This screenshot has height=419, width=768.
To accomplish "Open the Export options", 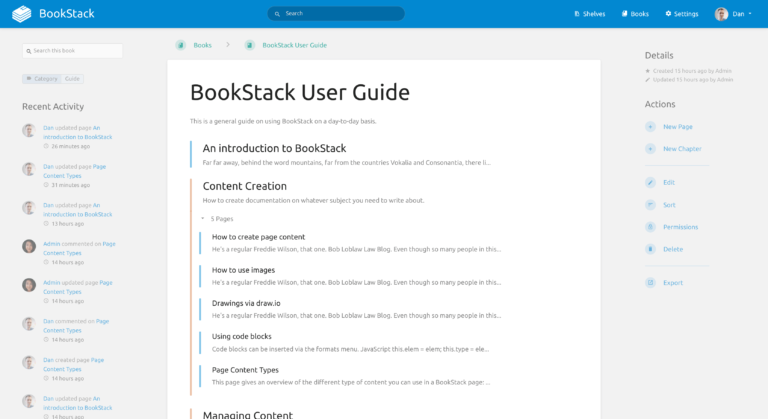I will pos(673,283).
